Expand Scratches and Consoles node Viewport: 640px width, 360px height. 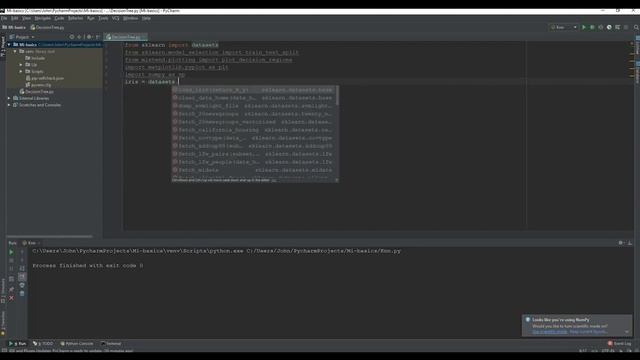pyautogui.click(x=9, y=105)
